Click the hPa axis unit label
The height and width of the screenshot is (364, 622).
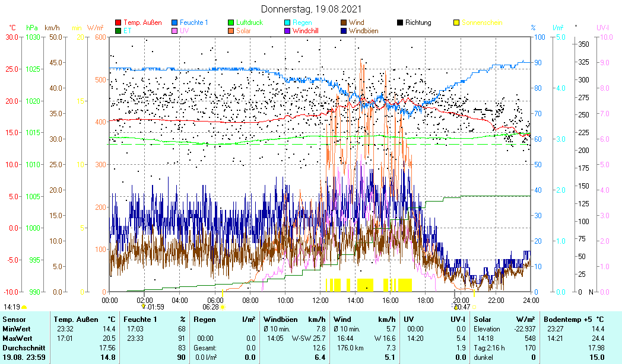click(31, 28)
